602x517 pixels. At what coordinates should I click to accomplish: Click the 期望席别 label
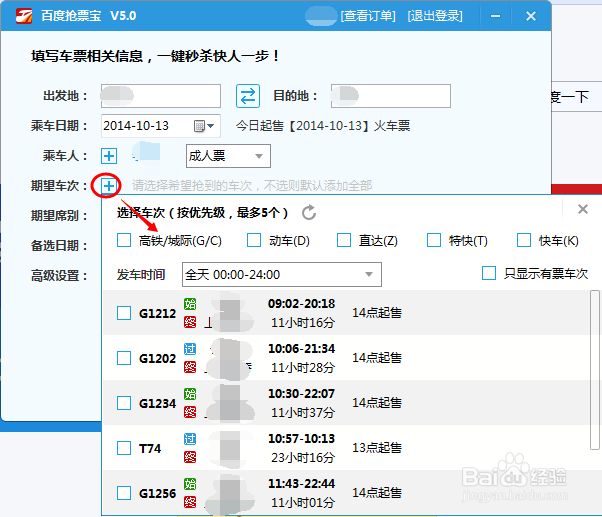coord(59,216)
